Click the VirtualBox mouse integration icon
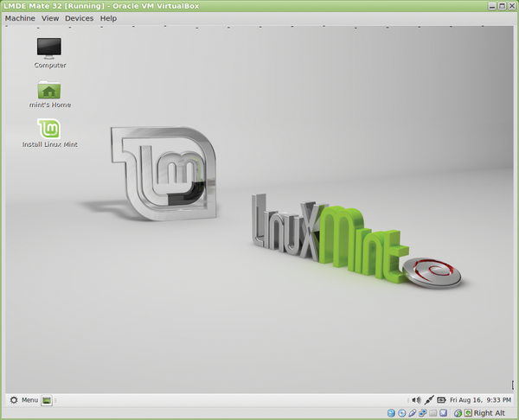This screenshot has height=420, width=519. (x=458, y=413)
